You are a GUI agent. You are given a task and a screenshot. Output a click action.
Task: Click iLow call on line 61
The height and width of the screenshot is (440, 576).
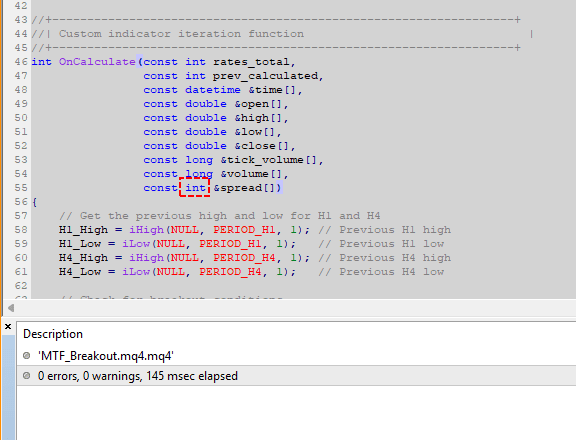tap(136, 272)
